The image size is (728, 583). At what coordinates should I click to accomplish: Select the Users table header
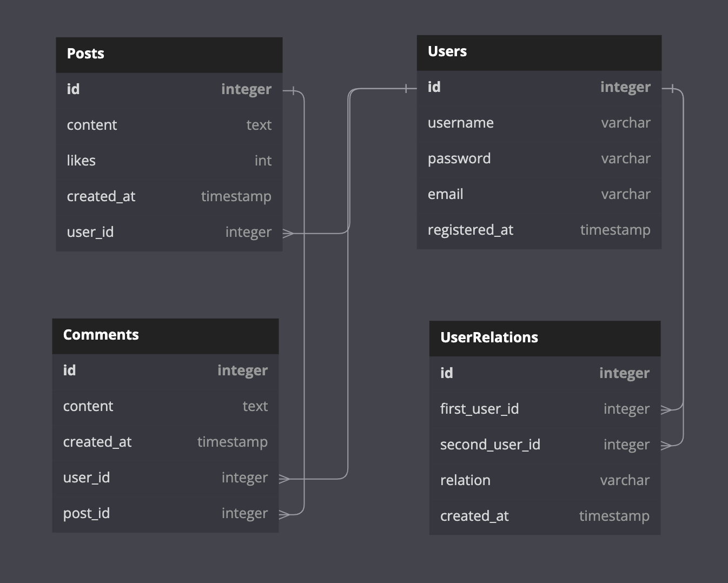(x=447, y=51)
